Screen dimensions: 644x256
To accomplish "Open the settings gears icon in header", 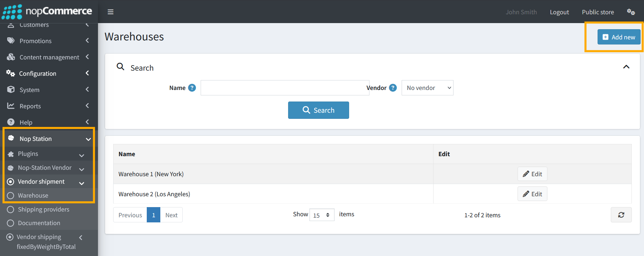I will click(631, 12).
